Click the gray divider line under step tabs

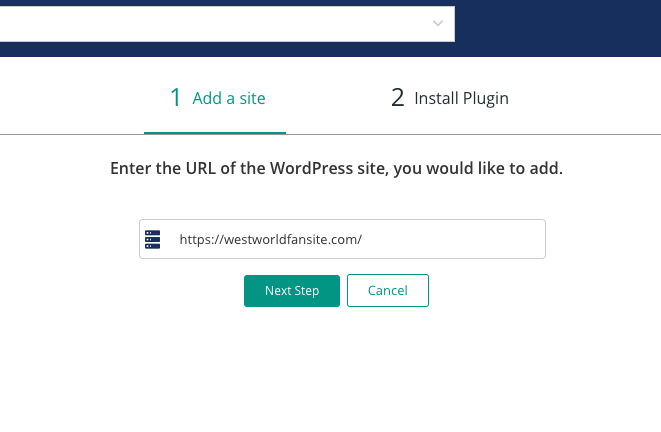click(x=472, y=134)
